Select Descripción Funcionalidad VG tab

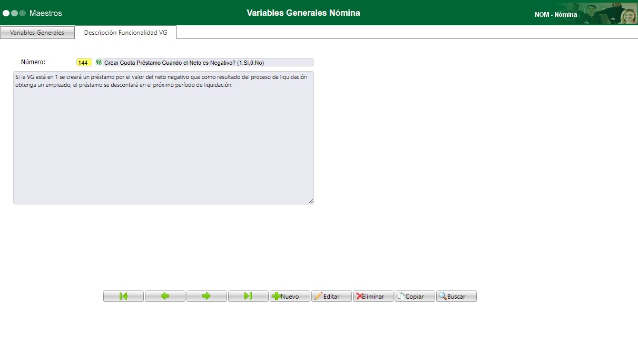point(125,32)
